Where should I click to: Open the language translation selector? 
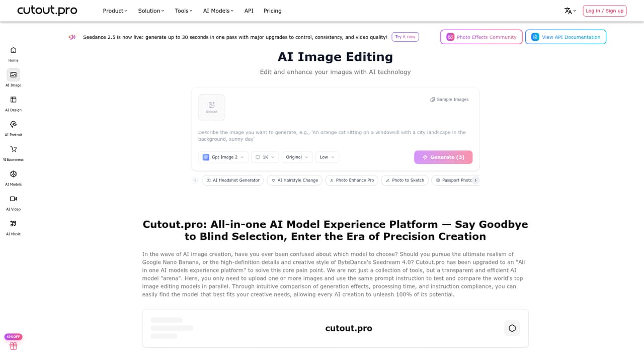tap(570, 11)
